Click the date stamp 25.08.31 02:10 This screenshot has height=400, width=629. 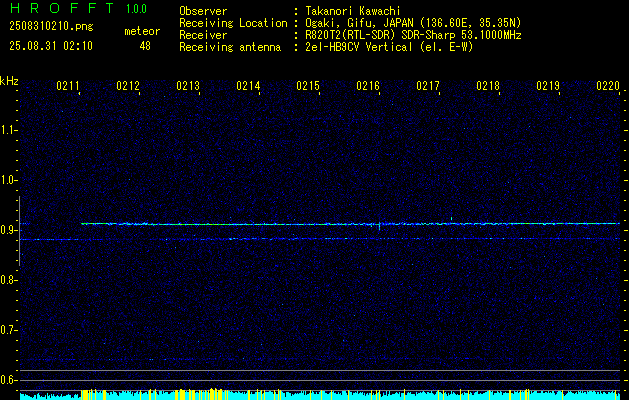(51, 46)
